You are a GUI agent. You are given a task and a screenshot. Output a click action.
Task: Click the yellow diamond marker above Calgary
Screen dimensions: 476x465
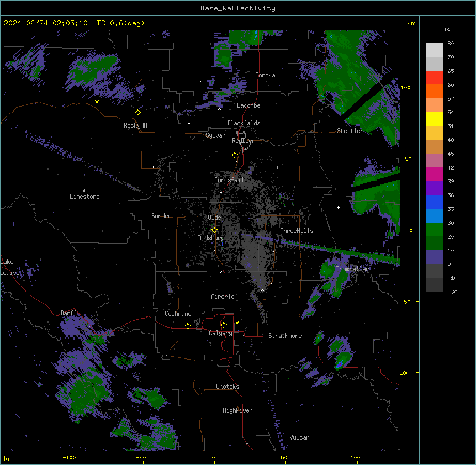[224, 325]
